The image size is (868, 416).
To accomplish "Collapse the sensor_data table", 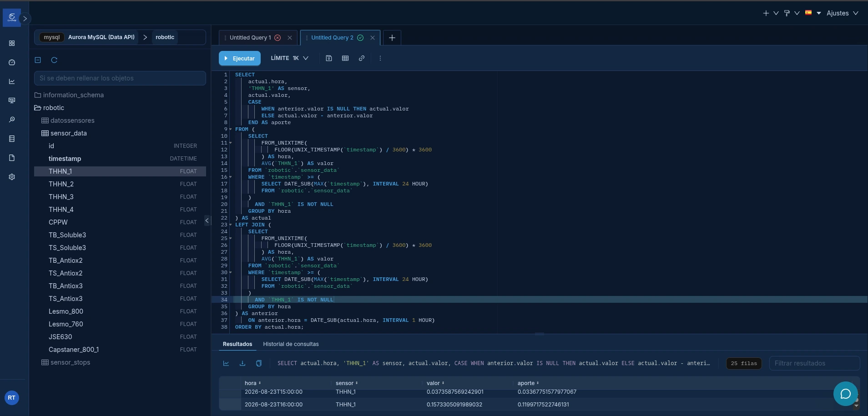I will coord(64,133).
